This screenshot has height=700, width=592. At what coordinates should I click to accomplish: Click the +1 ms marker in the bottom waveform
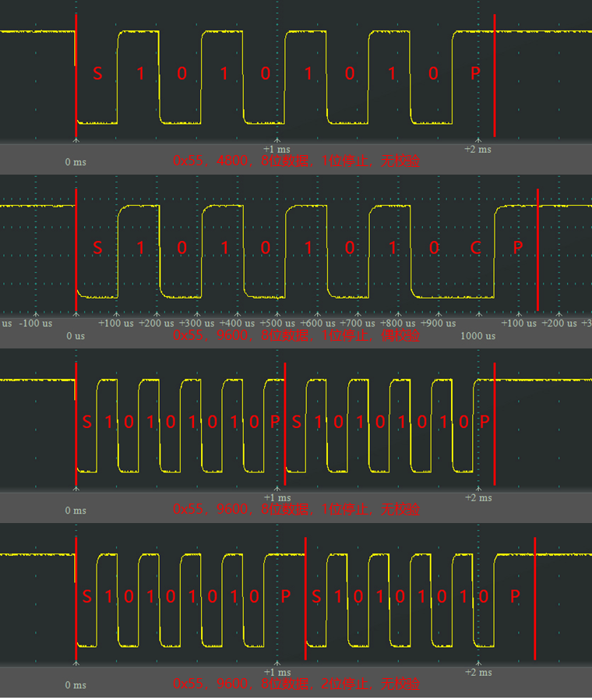(277, 672)
